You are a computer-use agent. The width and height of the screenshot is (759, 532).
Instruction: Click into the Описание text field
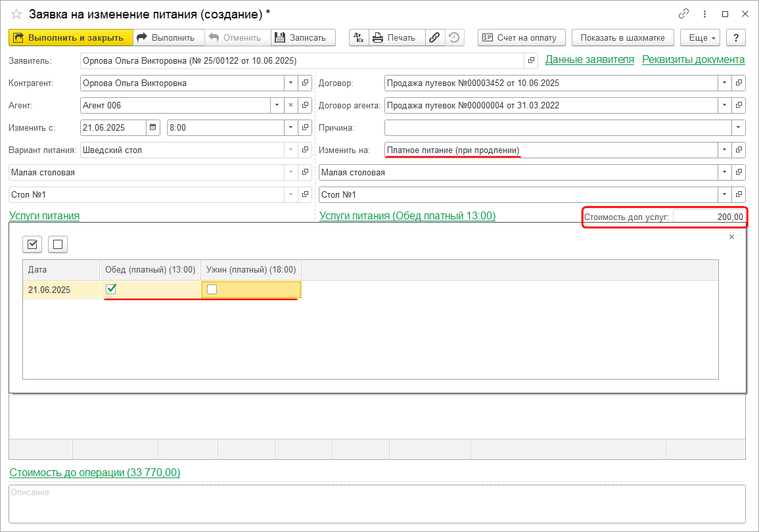pyautogui.click(x=377, y=503)
